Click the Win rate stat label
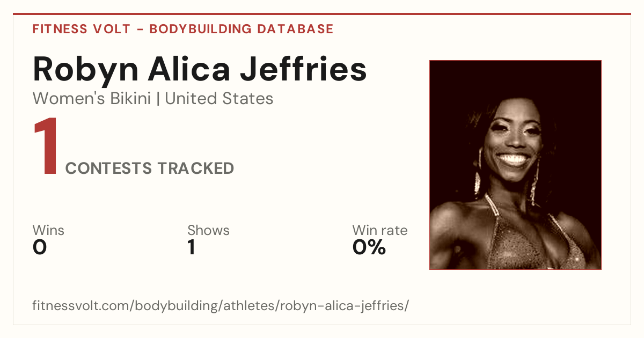 (380, 231)
